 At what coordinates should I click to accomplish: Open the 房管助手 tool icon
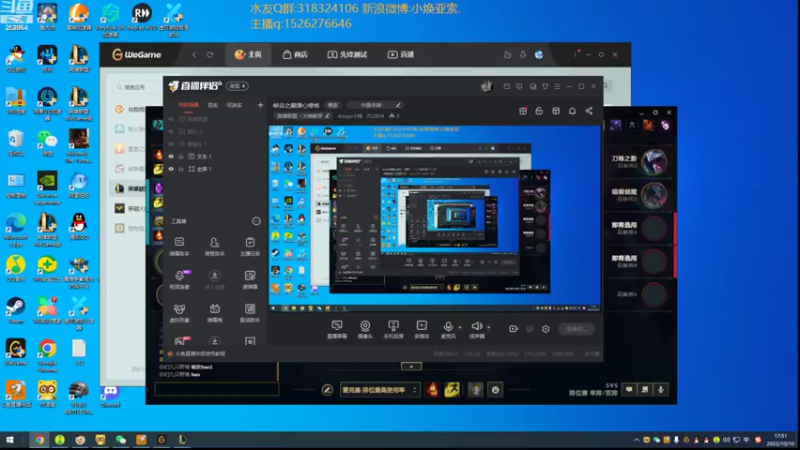[x=214, y=246]
